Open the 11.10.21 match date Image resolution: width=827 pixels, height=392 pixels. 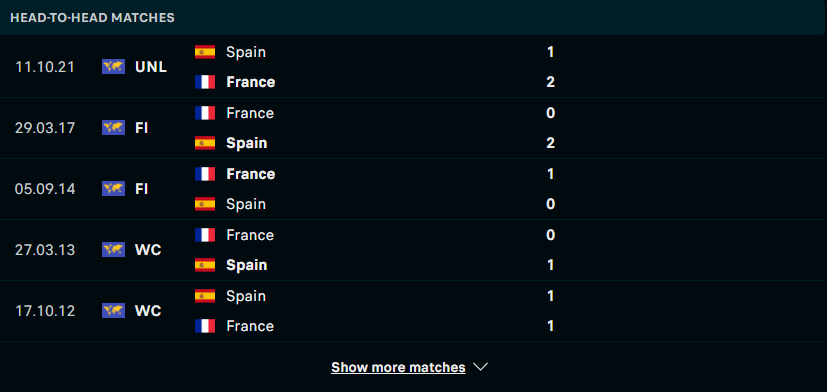click(x=45, y=67)
